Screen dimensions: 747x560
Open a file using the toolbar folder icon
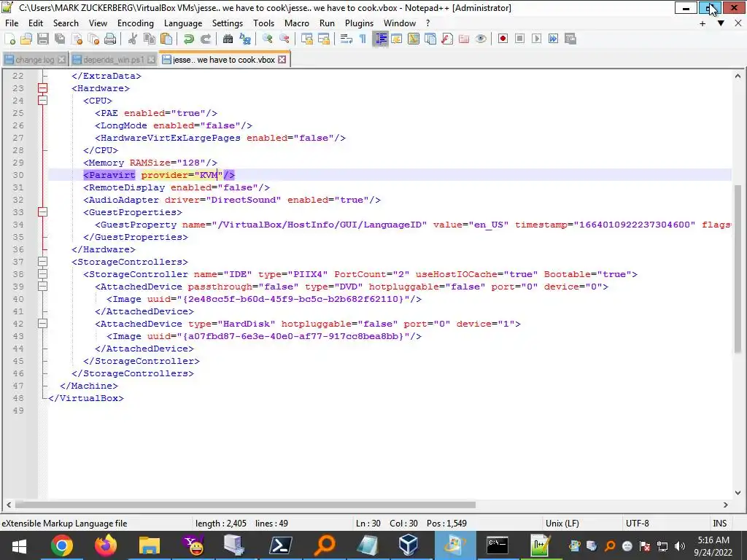pyautogui.click(x=26, y=39)
